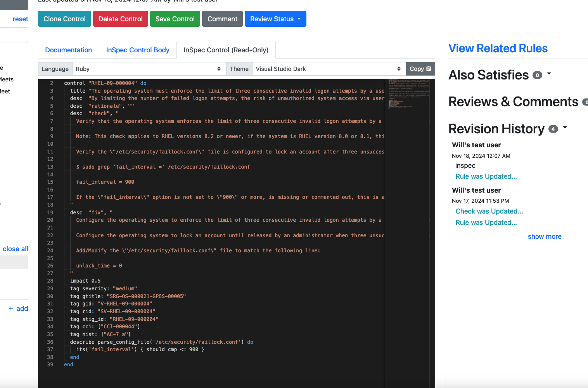This screenshot has width=588, height=388.
Task: Click the Clone Control button
Action: 64,19
